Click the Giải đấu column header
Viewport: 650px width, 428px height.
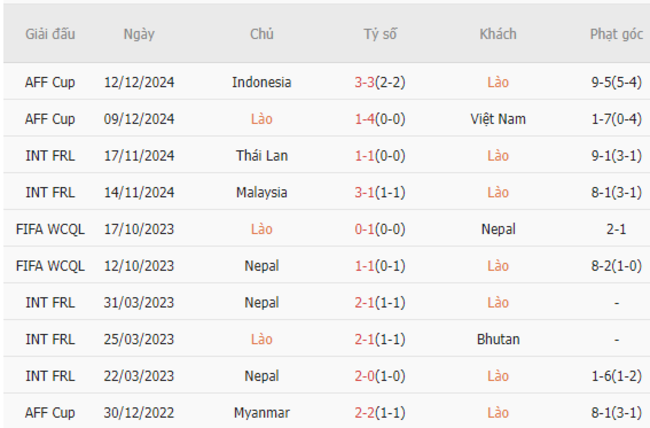click(x=50, y=34)
